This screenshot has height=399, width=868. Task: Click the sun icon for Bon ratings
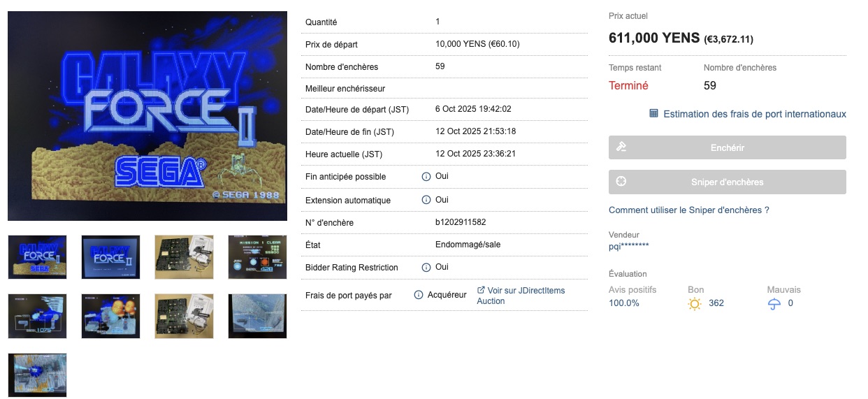tap(694, 304)
